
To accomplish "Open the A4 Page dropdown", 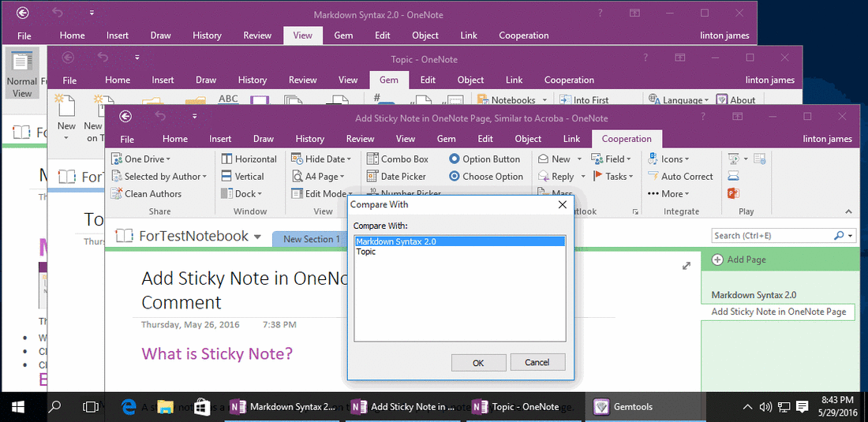I will coord(318,177).
